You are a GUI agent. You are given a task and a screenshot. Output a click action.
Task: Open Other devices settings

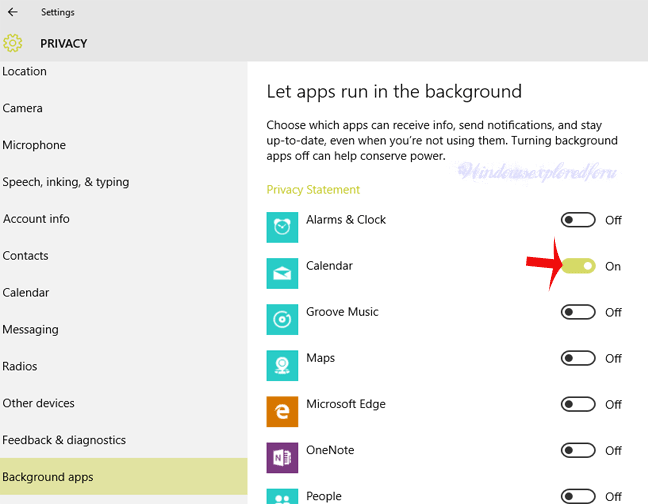pyautogui.click(x=124, y=403)
